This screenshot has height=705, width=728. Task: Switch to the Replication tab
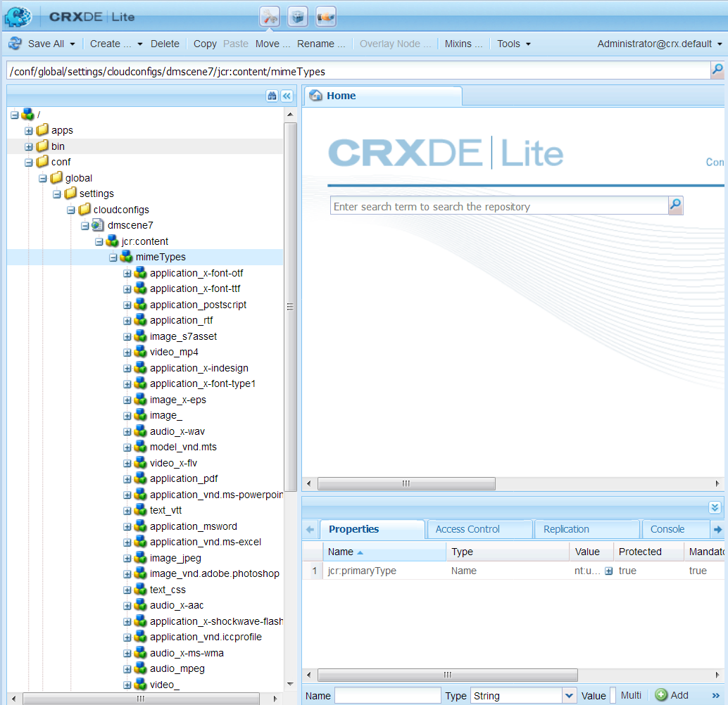tap(566, 529)
